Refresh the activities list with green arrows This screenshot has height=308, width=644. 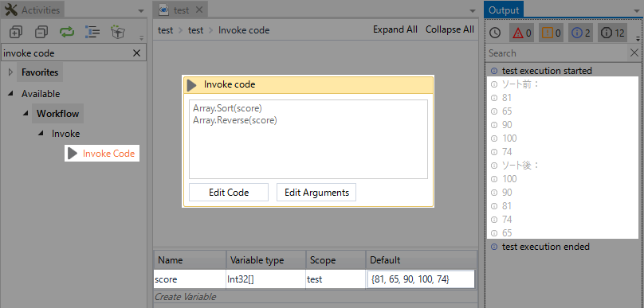(x=66, y=32)
